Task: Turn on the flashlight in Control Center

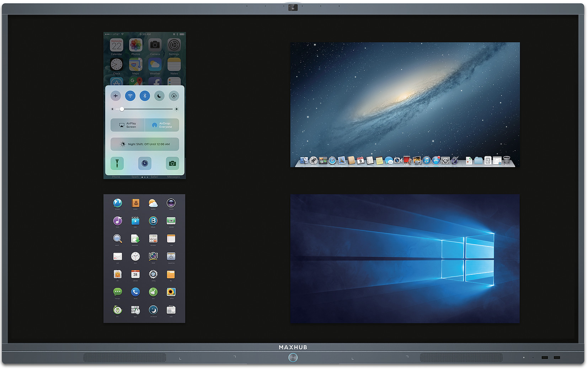Action: click(117, 163)
